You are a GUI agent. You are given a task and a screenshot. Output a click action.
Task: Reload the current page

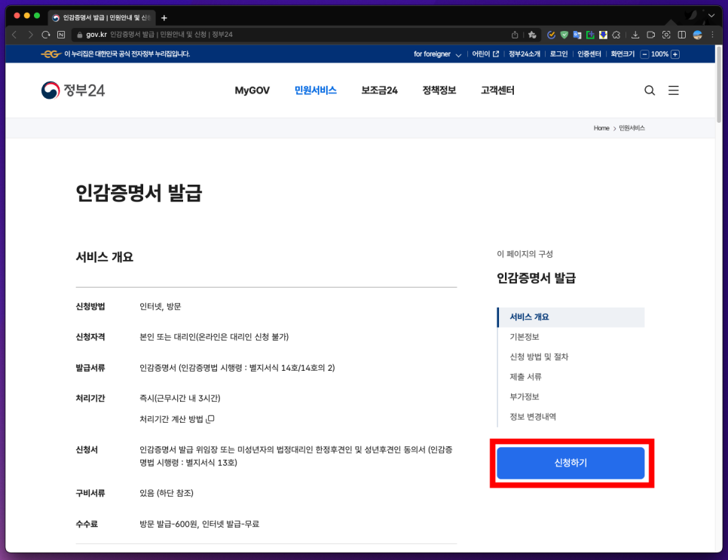pyautogui.click(x=45, y=35)
